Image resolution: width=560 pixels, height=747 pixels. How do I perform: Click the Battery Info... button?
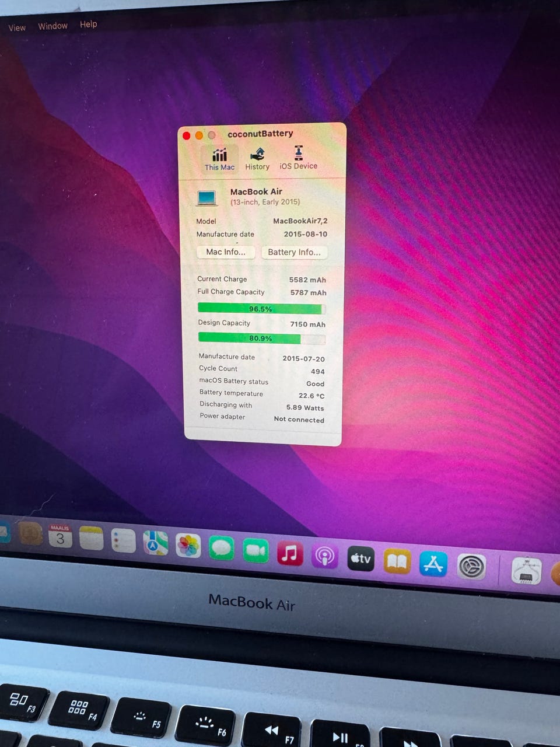pos(294,253)
